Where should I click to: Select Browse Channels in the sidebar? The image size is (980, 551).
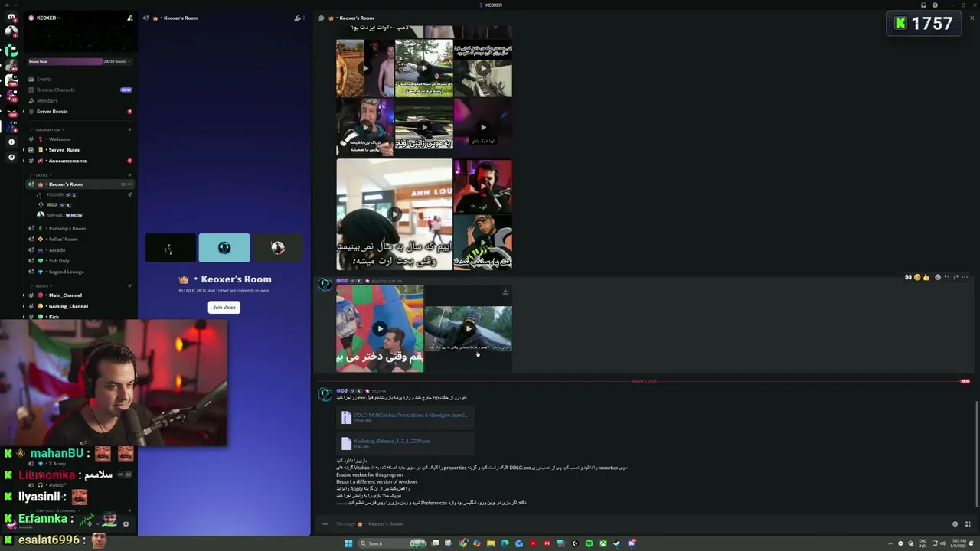(80, 90)
